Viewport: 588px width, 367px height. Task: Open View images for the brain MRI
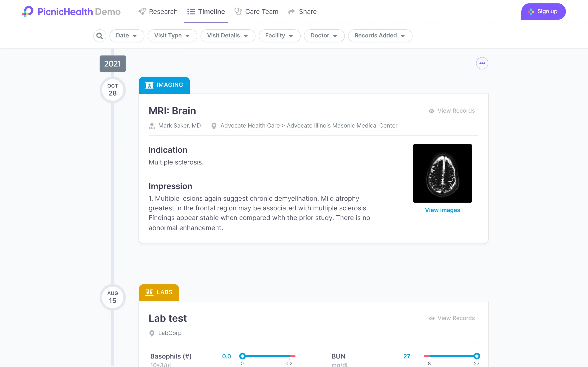(x=442, y=210)
